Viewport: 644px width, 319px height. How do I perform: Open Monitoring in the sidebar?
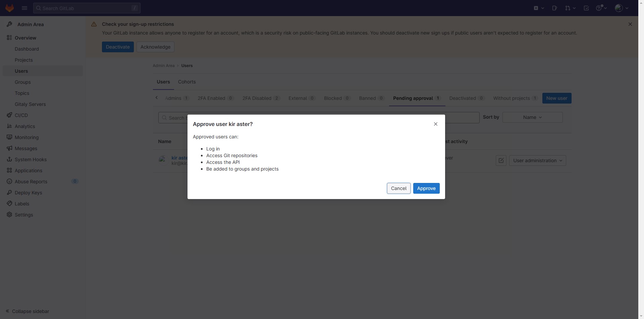pos(43,137)
